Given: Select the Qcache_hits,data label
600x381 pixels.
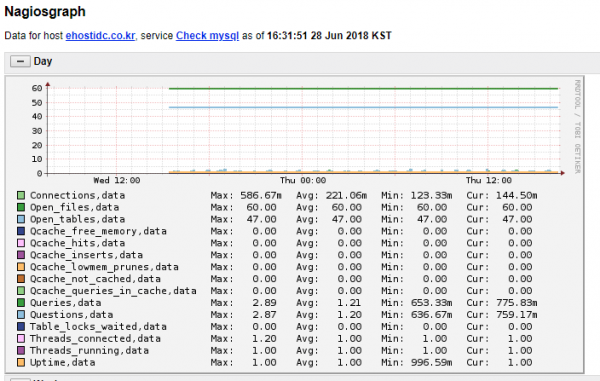Looking at the screenshot, I should [x=78, y=243].
